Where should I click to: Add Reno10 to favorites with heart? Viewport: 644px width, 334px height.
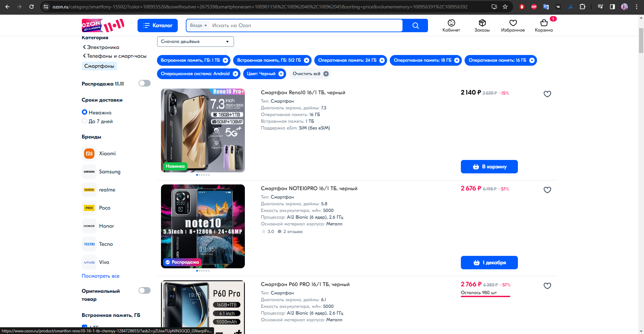[x=547, y=94]
